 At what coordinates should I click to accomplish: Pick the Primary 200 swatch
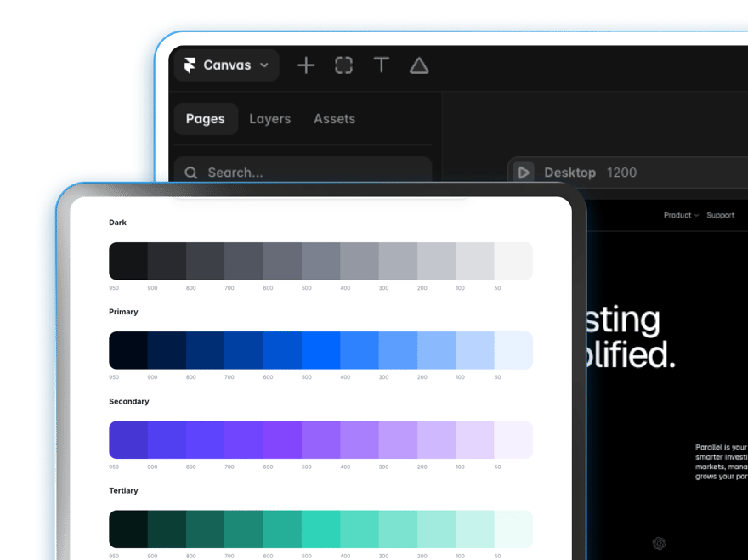pos(437,350)
